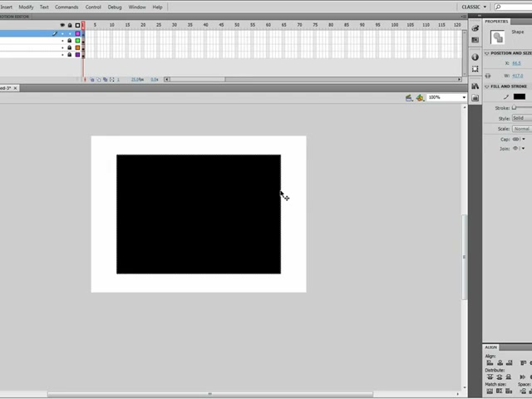Open the Transform panel icon
Image resolution: width=532 pixels, height=399 pixels.
point(475,69)
